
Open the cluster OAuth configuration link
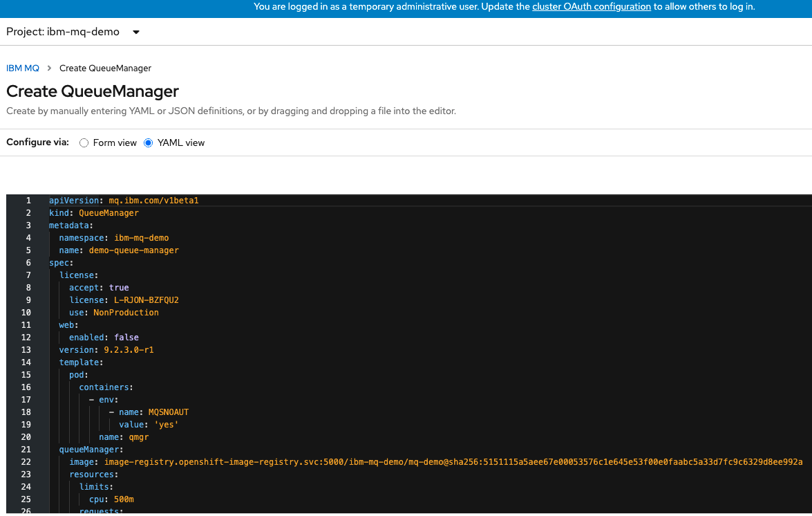coord(591,7)
